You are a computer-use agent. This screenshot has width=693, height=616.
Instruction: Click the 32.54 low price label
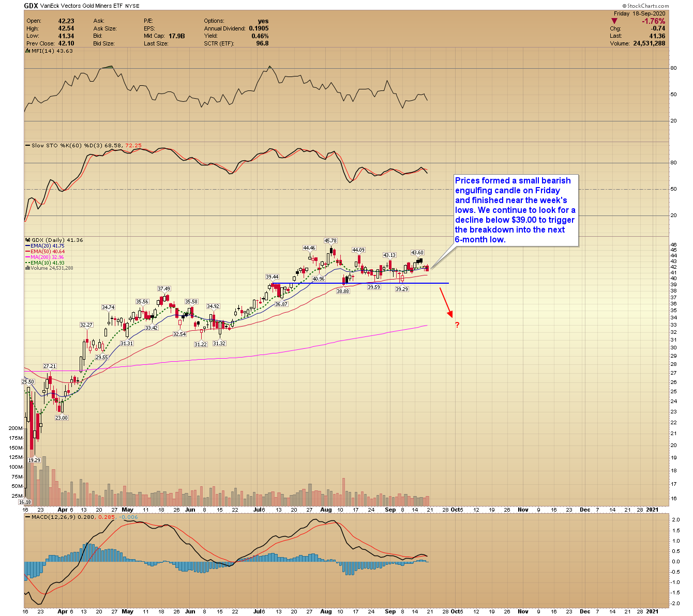179,334
